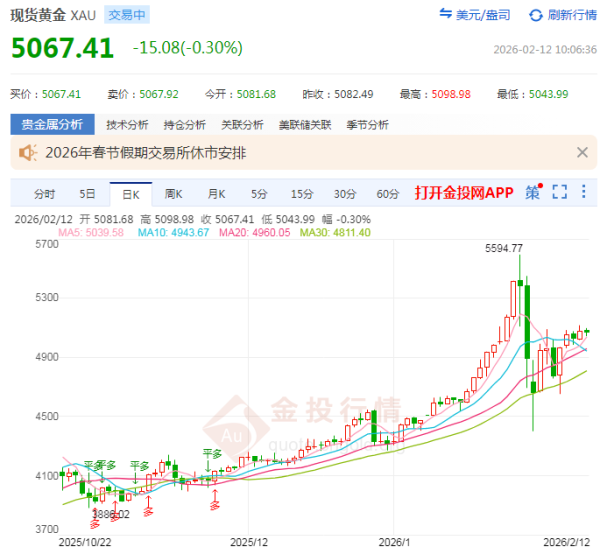Click the MA20: 4960.05 legend label
Screen dimensions: 600x547
pos(254,232)
